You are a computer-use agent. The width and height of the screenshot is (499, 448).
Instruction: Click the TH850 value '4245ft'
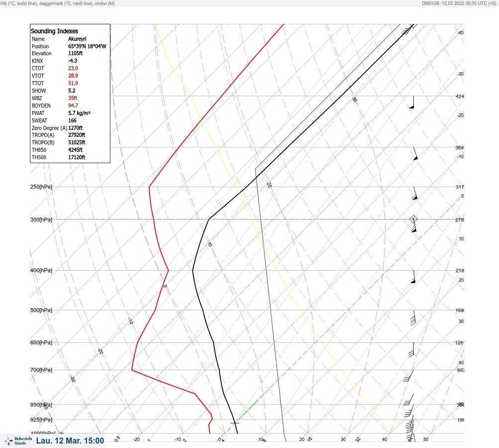click(x=76, y=150)
